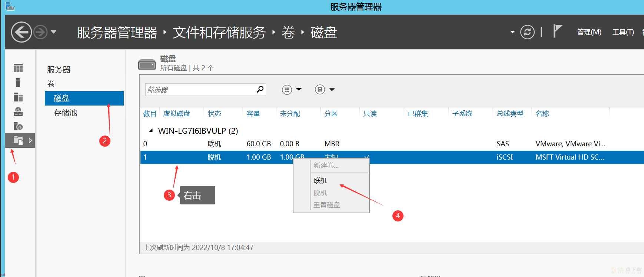Select the offline iSCSI disk 1 row

(392, 157)
